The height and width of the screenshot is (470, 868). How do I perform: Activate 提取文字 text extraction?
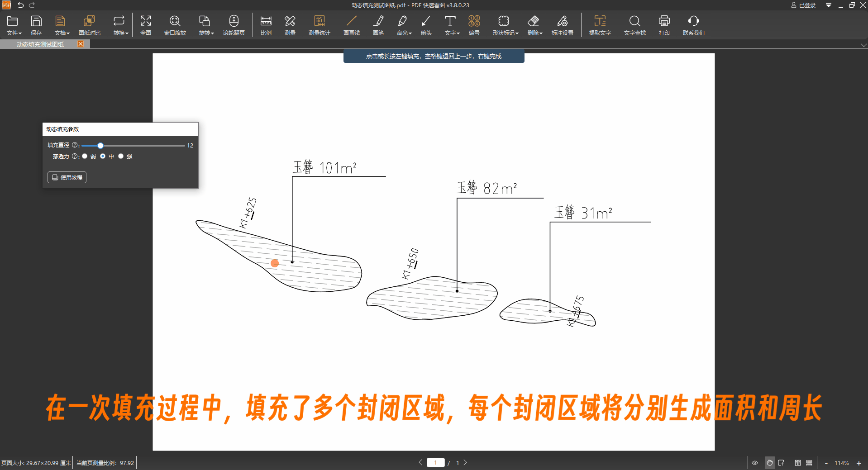[x=599, y=25]
